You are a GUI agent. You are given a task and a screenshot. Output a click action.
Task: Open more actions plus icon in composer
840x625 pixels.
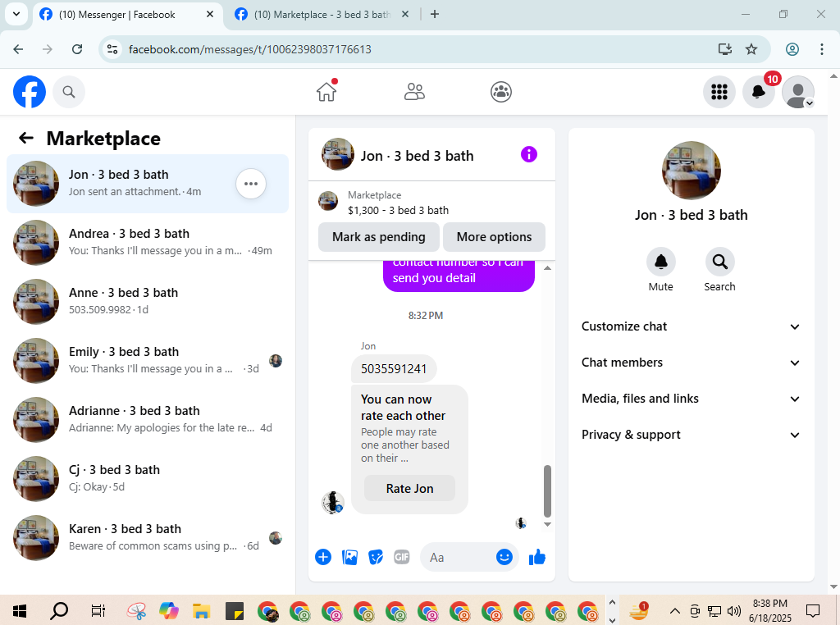[323, 558]
